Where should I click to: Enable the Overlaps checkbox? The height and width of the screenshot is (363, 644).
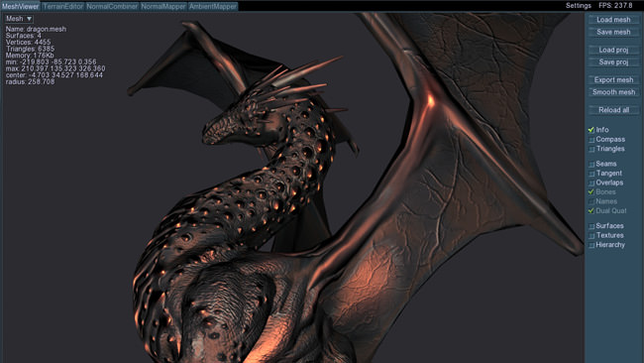pyautogui.click(x=591, y=182)
